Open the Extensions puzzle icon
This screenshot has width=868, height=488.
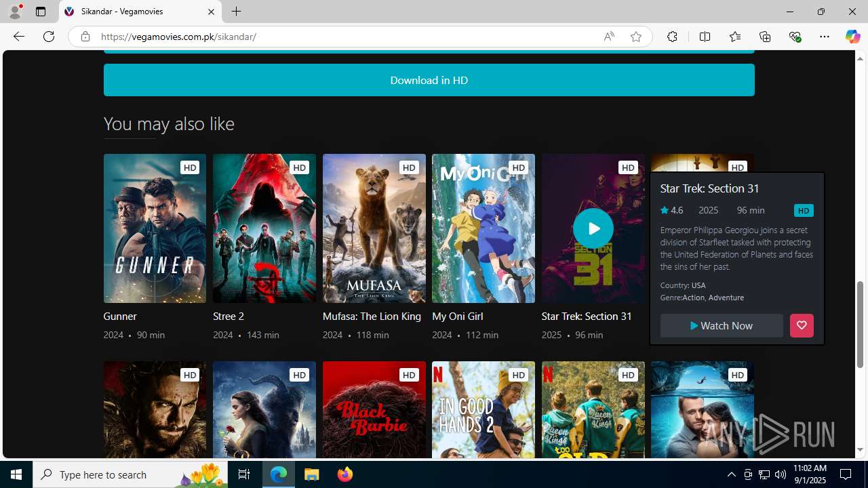click(672, 37)
